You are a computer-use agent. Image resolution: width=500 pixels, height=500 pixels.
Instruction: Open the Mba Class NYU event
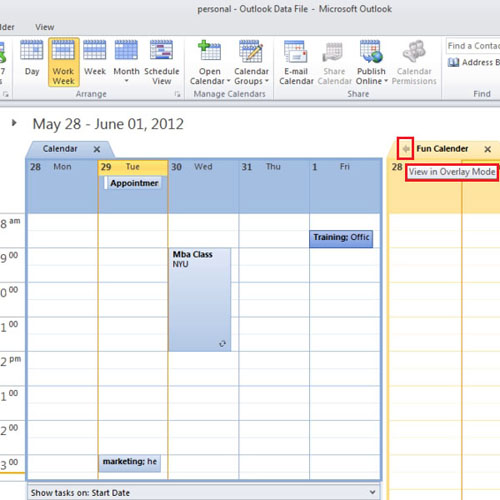click(x=199, y=299)
